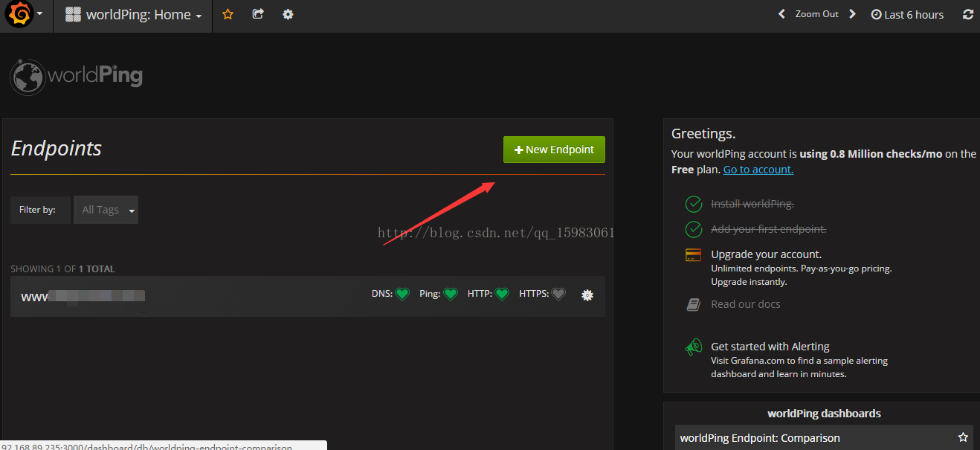Click the refresh dashboard icon
The height and width of the screenshot is (450, 980).
pos(967,14)
